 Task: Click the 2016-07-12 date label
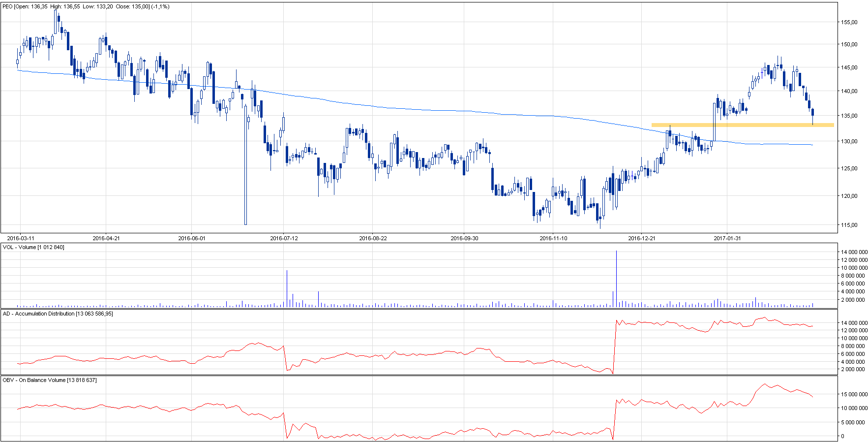[x=284, y=238]
